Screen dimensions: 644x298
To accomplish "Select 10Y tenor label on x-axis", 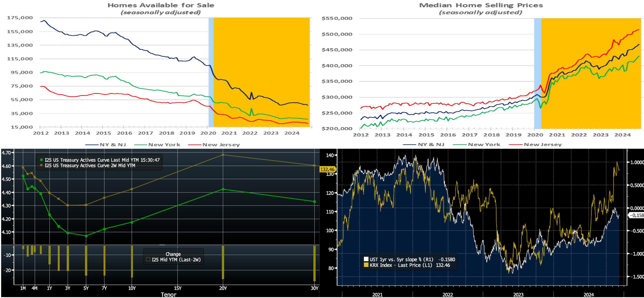I will (132, 288).
